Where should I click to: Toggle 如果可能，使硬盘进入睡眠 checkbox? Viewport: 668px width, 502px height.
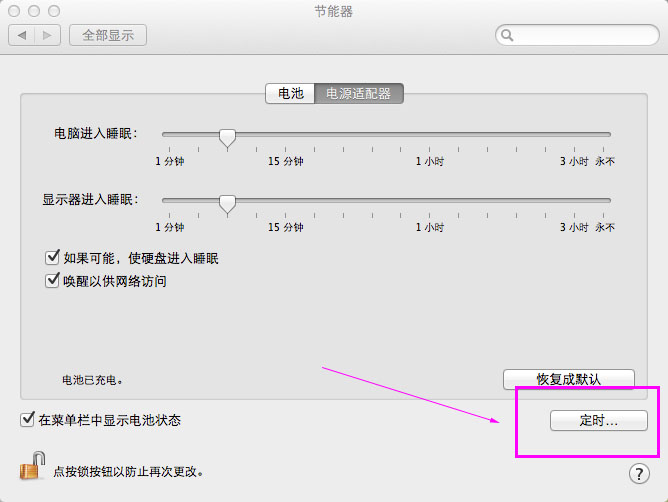coord(52,257)
